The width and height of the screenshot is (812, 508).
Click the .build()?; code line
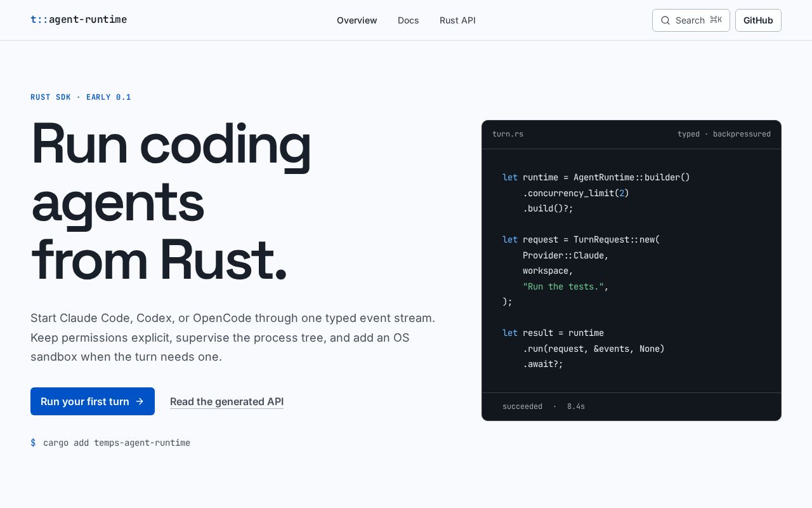548,208
